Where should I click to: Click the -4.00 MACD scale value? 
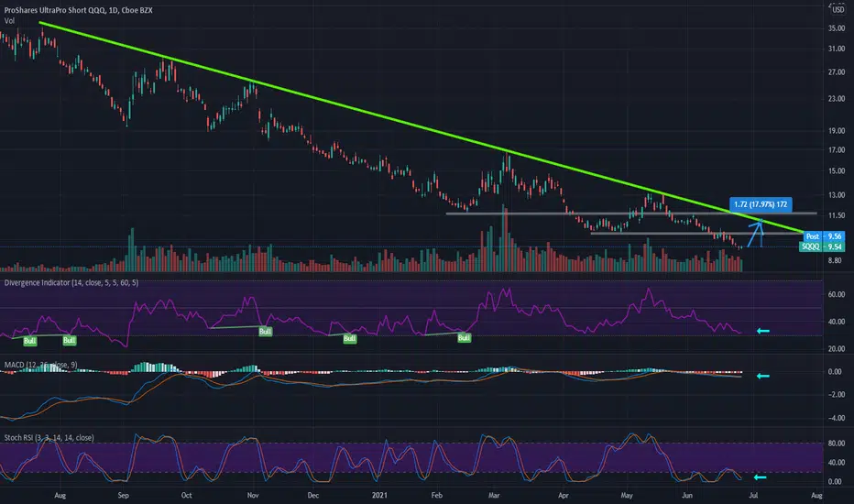tap(835, 419)
